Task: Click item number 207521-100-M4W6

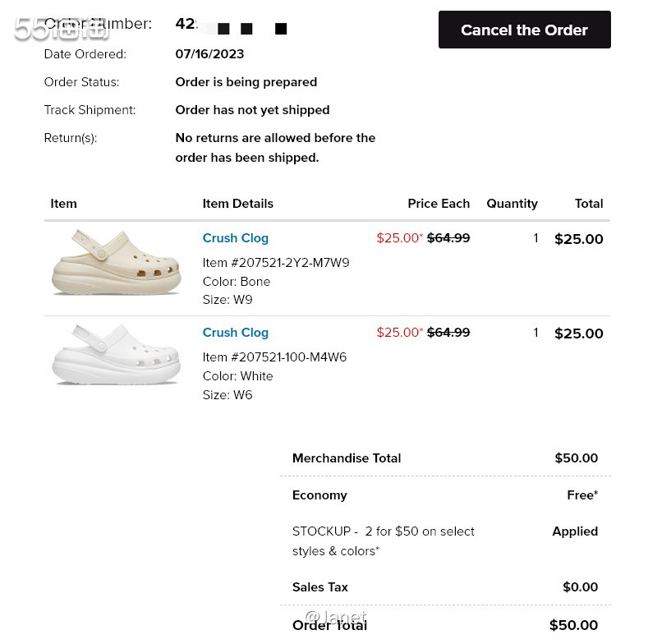Action: click(x=275, y=357)
